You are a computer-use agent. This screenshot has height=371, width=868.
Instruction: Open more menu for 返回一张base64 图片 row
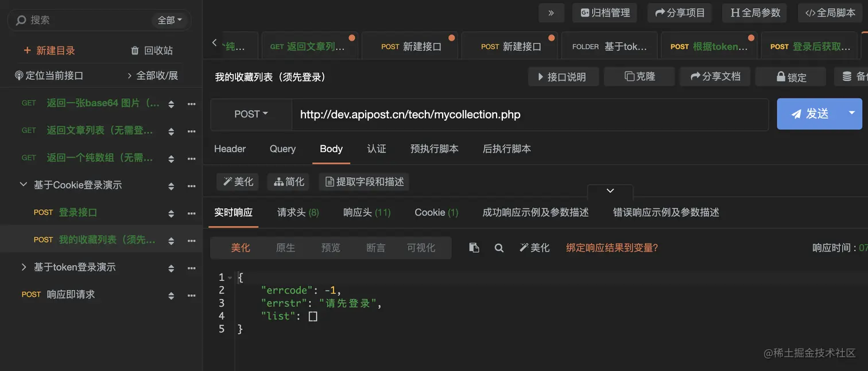coord(192,104)
